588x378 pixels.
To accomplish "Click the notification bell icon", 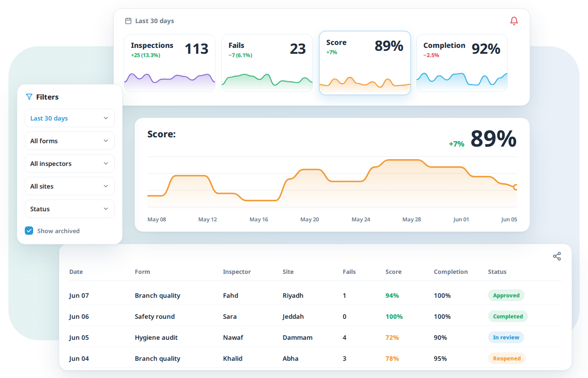I will (x=514, y=21).
